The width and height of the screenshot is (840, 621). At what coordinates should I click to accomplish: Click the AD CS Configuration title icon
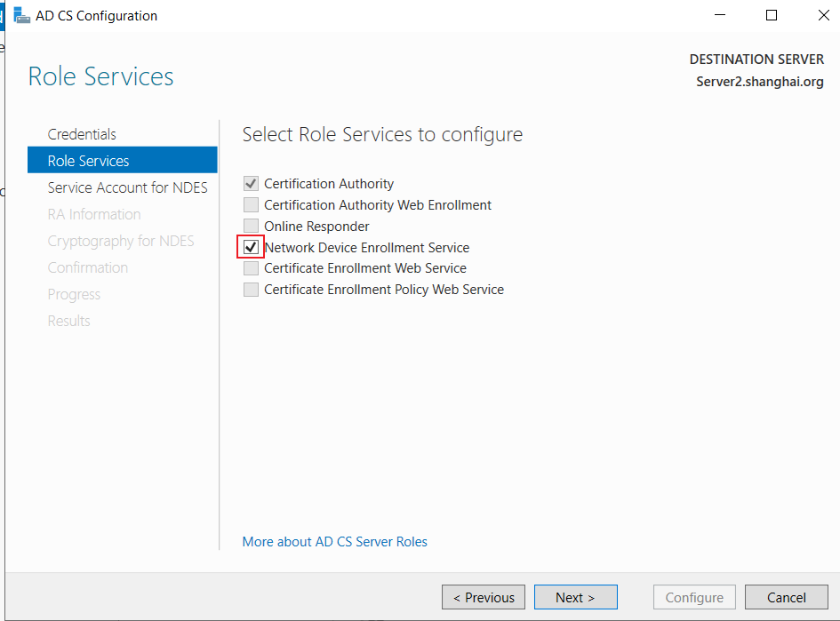(x=21, y=15)
